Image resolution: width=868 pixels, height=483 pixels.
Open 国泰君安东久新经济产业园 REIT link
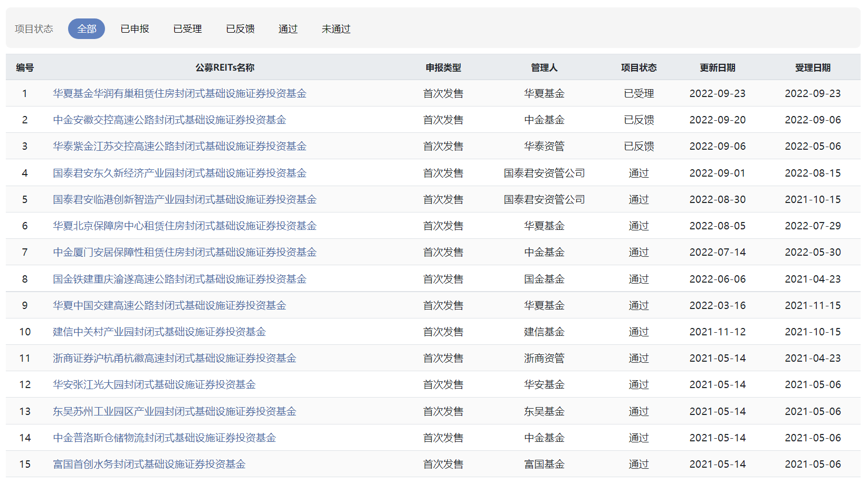179,173
